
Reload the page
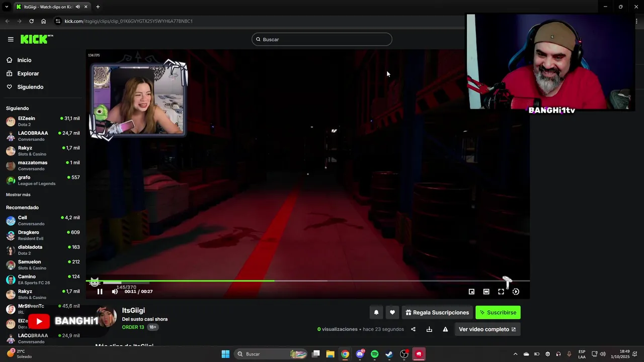click(31, 21)
